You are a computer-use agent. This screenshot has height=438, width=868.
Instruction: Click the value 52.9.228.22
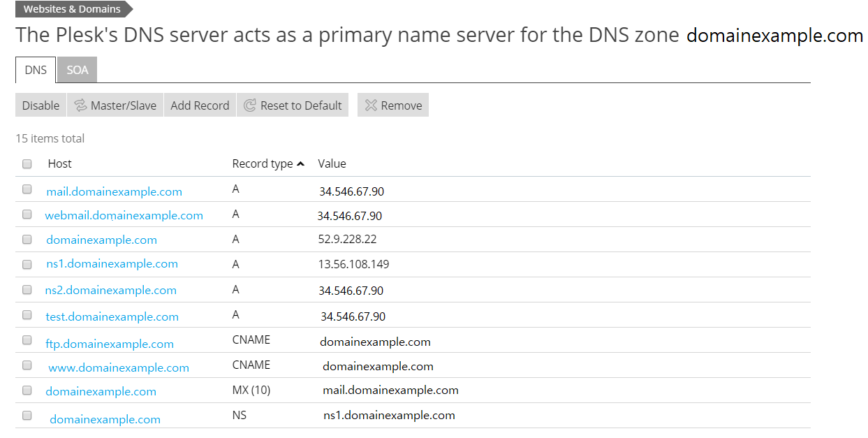tap(348, 239)
